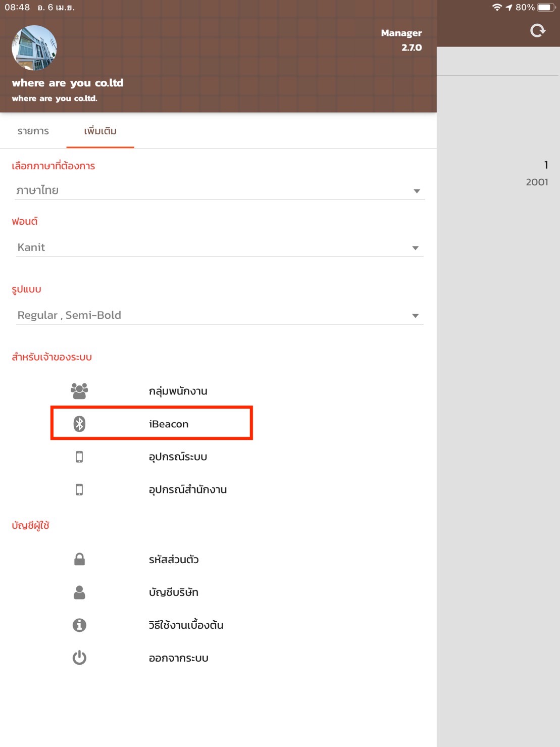560x747 pixels.
Task: Open รหัสส่วนตัว entry
Action: coord(174,559)
